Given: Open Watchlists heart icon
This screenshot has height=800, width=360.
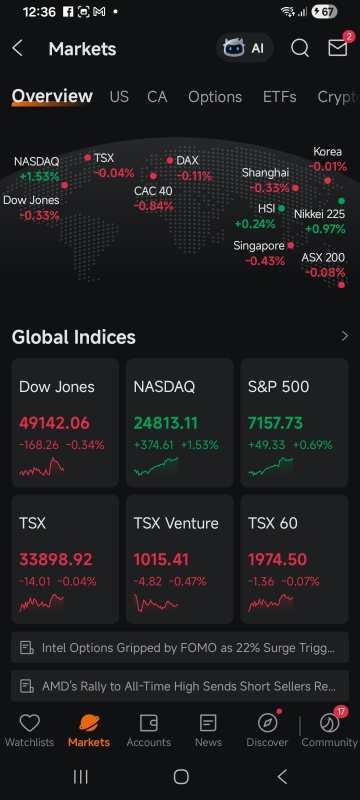Looking at the screenshot, I should tap(30, 723).
